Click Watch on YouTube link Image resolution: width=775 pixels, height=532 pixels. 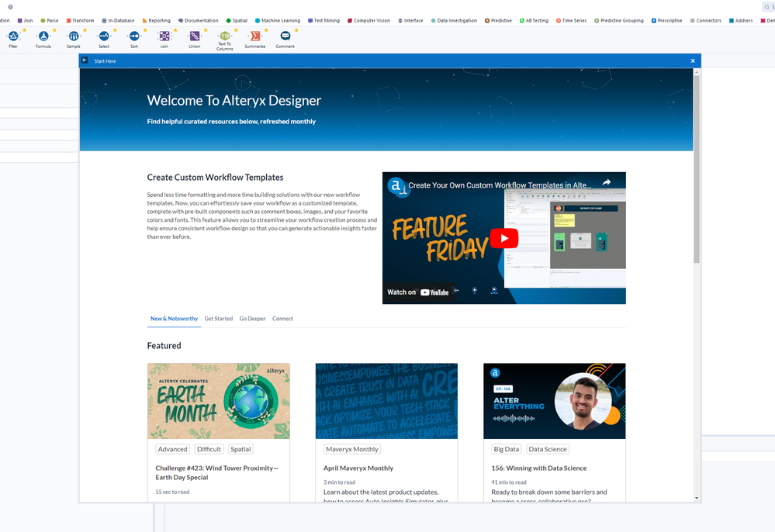pyautogui.click(x=418, y=292)
